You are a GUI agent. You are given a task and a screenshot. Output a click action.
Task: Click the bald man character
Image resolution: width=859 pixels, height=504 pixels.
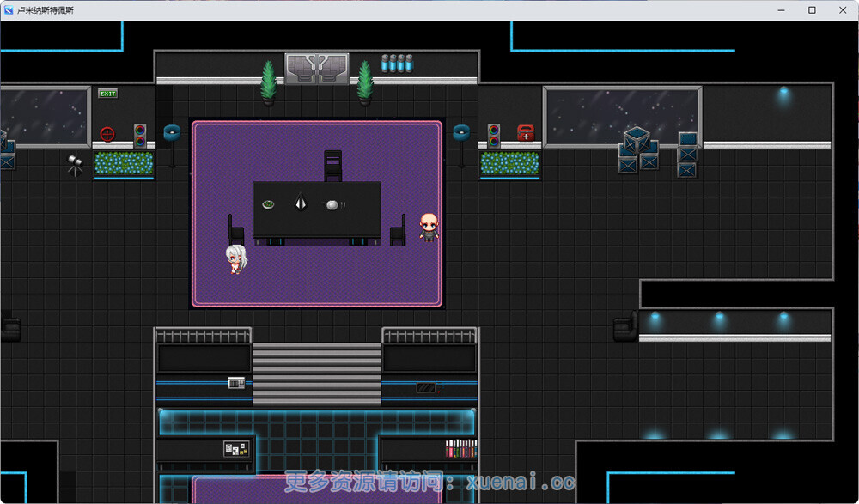(x=429, y=228)
